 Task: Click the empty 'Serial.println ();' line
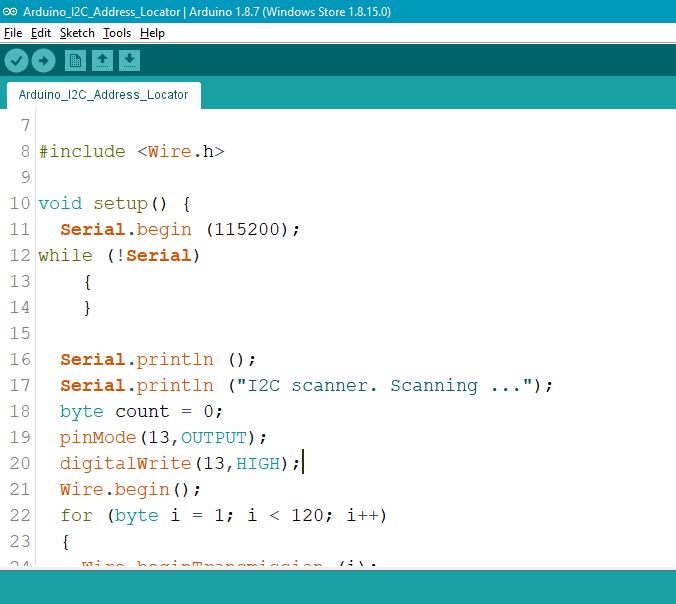[x=158, y=360]
